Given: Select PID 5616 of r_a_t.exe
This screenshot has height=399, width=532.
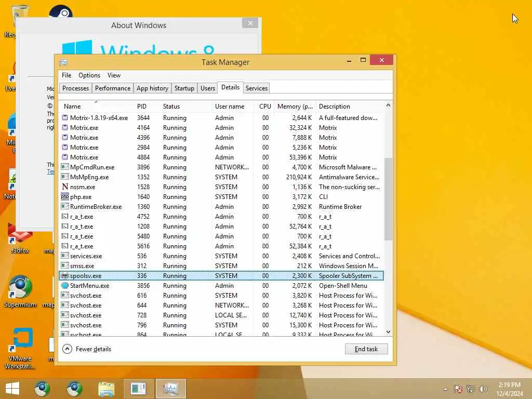Looking at the screenshot, I should [143, 246].
